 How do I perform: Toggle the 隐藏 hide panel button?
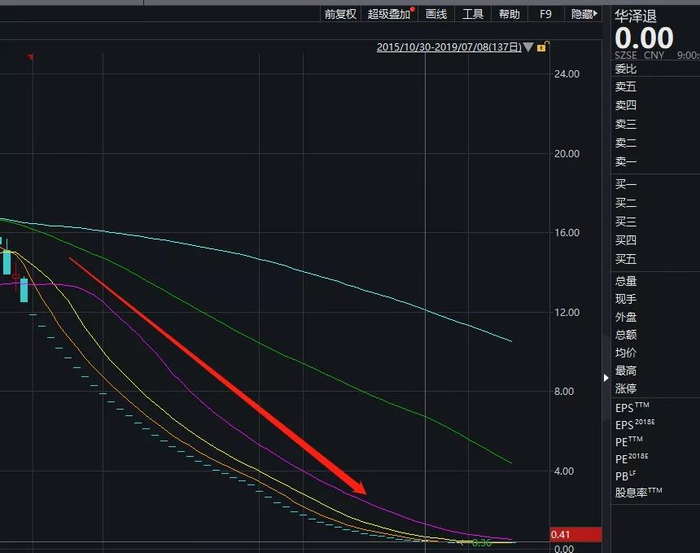pyautogui.click(x=583, y=14)
